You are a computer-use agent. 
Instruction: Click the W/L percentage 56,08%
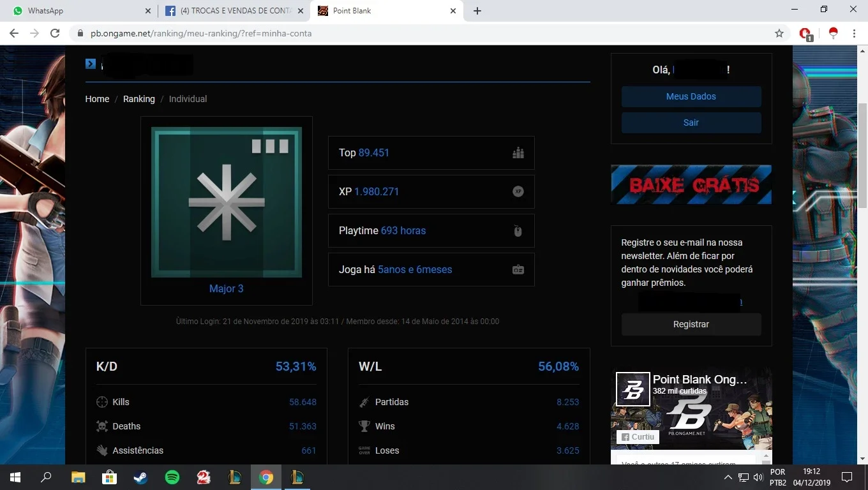(x=558, y=366)
